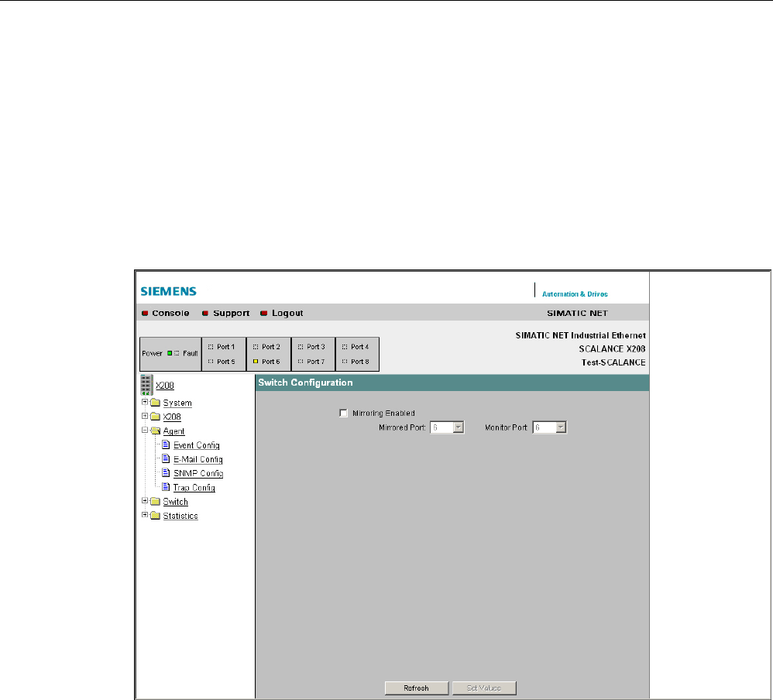Viewport: 773px width, 700px height.
Task: Click the Port 5 LED indicator
Action: pos(211,362)
